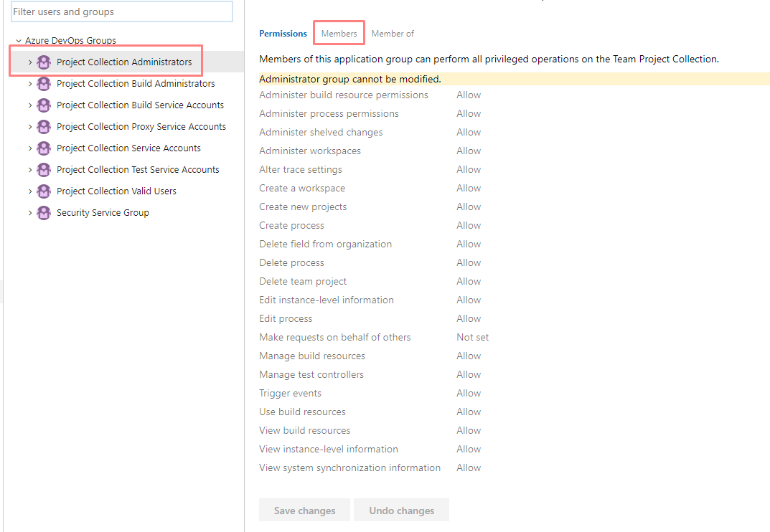The height and width of the screenshot is (532, 770).
Task: Click the Project Collection Proxy Service Accounts icon
Action: pos(44,127)
